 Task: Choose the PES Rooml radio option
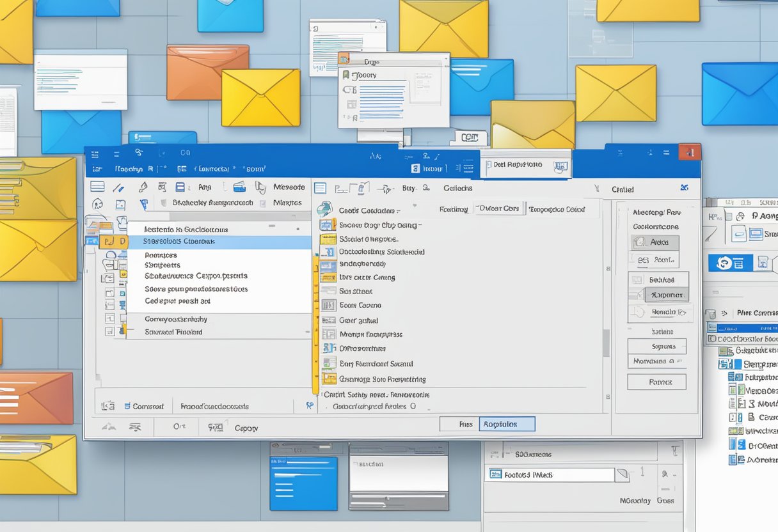point(658,260)
